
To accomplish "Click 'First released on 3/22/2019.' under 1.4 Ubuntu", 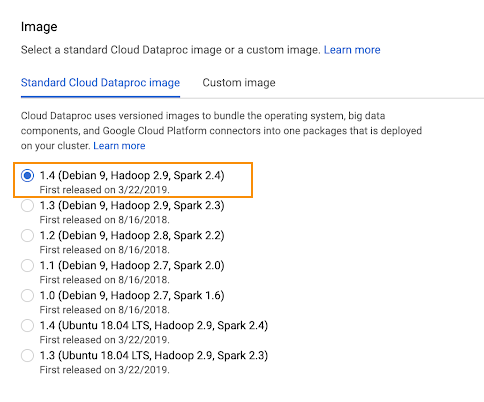I will (x=105, y=340).
